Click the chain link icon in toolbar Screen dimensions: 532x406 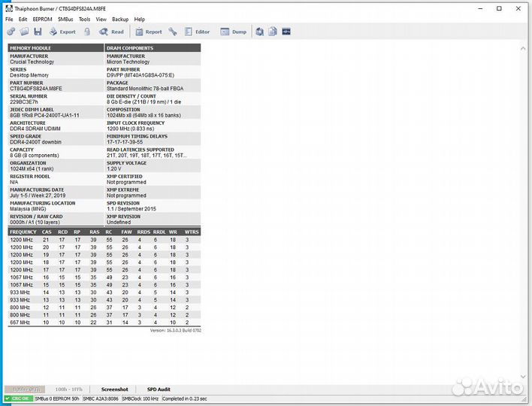(11, 32)
